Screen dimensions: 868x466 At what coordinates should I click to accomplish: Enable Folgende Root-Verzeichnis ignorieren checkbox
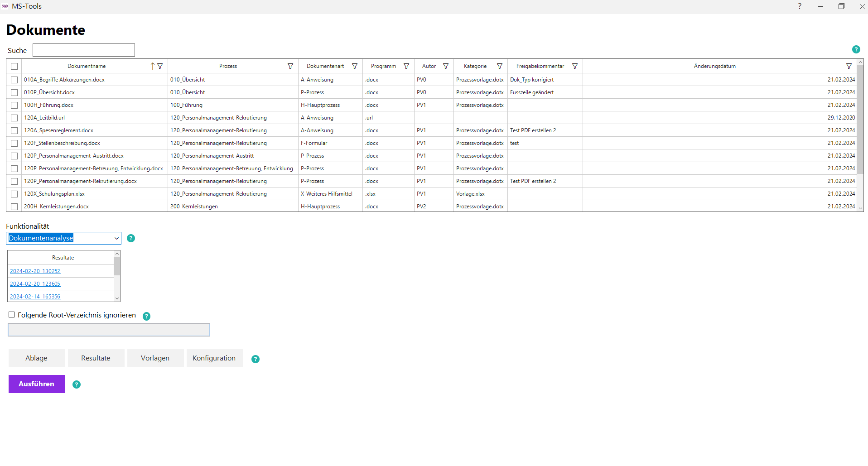[12, 315]
